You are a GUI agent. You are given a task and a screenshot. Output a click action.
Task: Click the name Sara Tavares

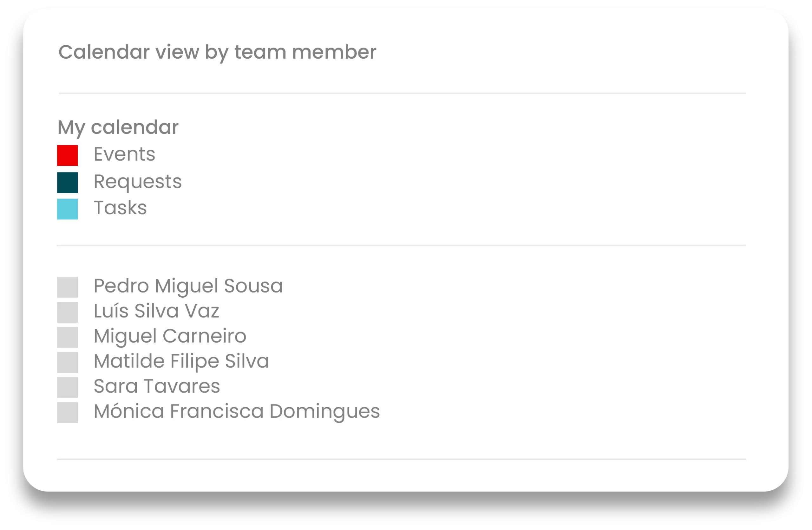click(x=157, y=386)
